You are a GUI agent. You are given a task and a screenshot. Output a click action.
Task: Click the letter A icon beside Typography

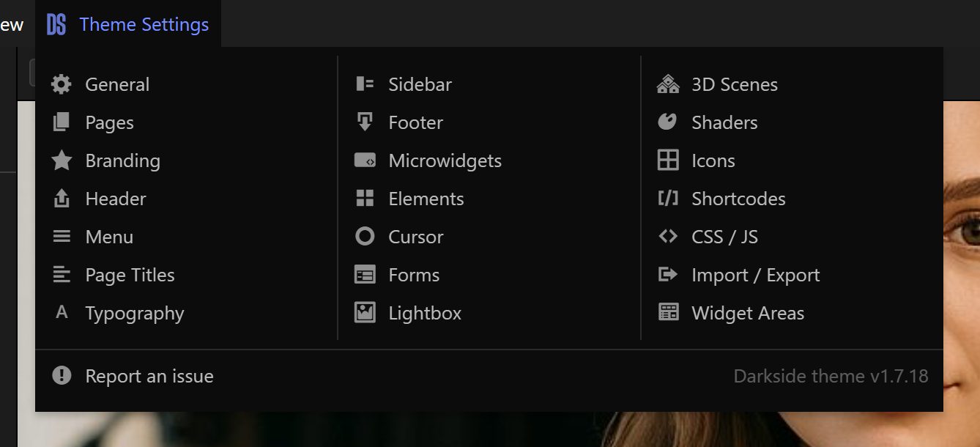tap(62, 313)
